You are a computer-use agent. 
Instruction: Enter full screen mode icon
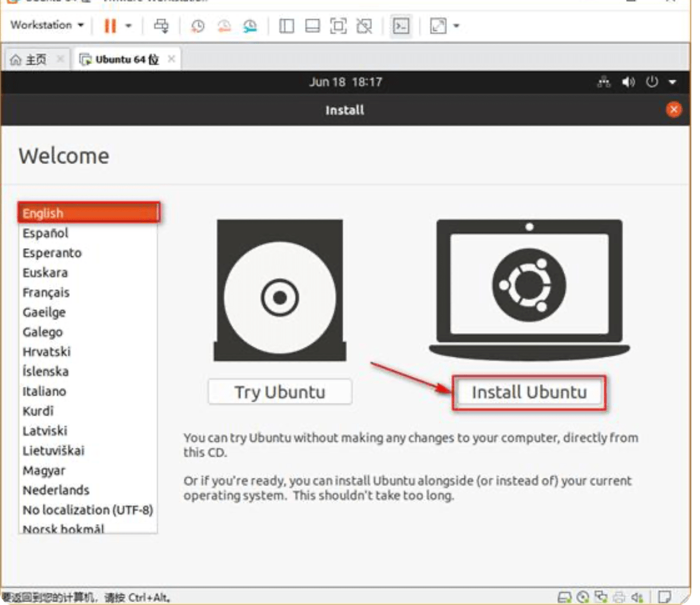pos(338,26)
